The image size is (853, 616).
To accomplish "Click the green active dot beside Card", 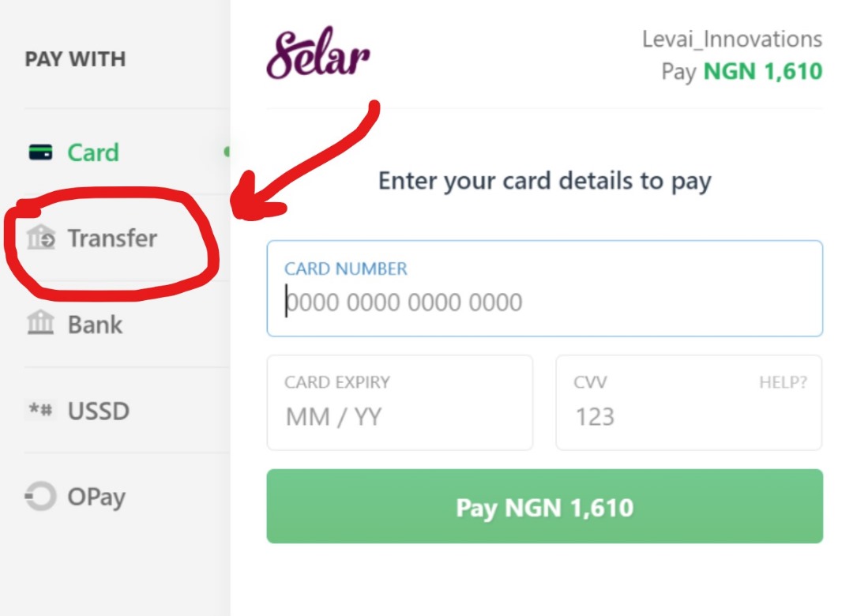I will point(227,151).
